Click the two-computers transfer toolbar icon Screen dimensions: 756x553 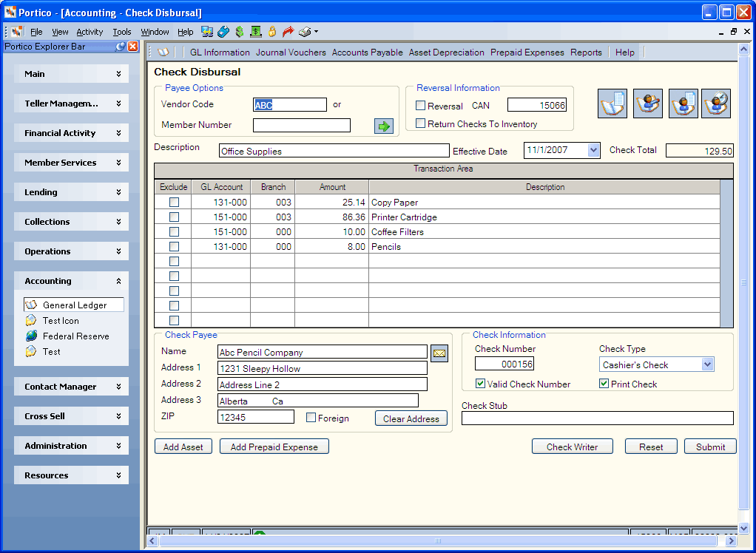click(x=207, y=32)
